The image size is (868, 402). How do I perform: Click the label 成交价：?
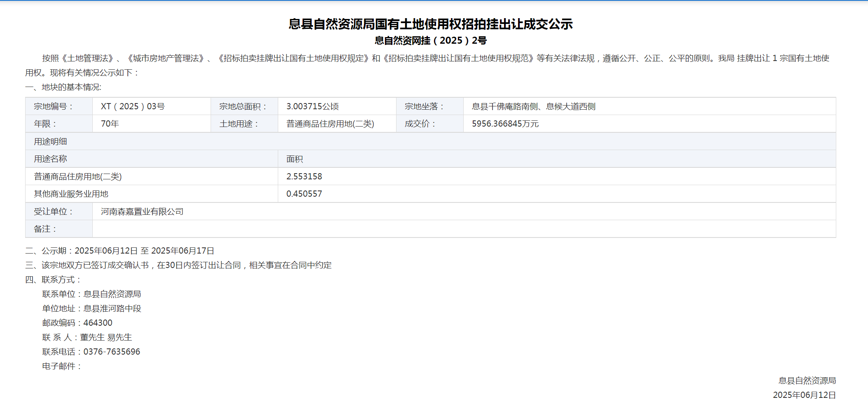tap(421, 124)
